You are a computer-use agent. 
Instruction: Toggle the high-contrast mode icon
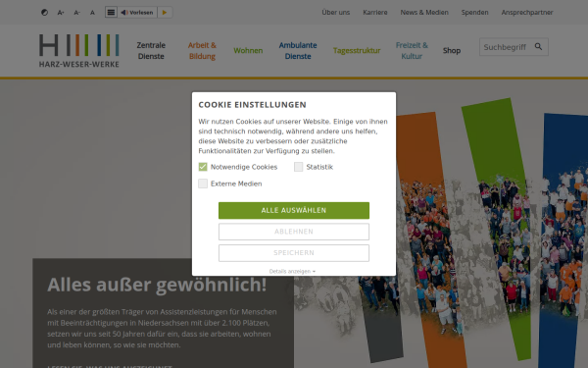pos(44,13)
